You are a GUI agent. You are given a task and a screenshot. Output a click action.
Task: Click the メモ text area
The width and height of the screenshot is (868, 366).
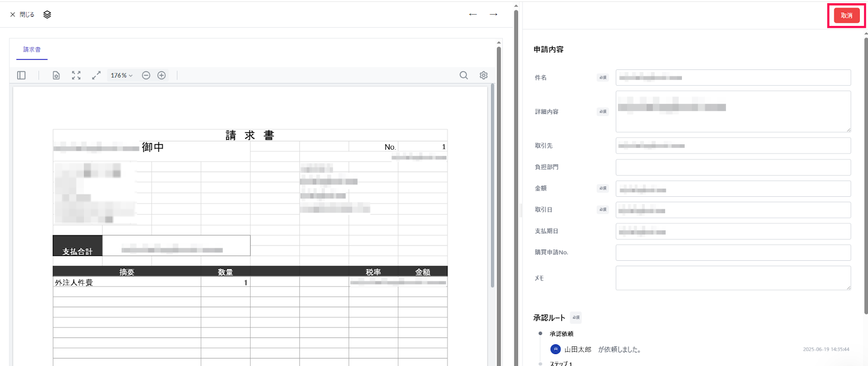(733, 278)
